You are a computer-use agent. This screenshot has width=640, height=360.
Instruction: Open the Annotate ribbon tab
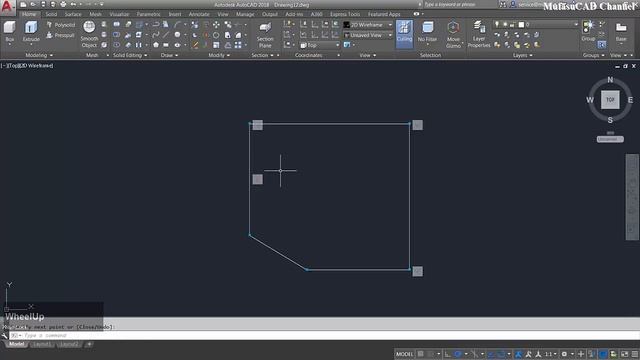[x=199, y=14]
